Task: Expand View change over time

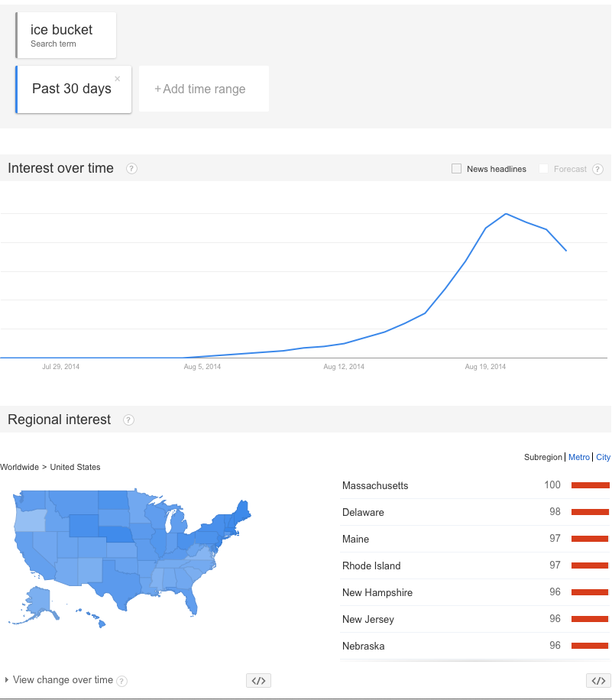Action: coord(61,680)
